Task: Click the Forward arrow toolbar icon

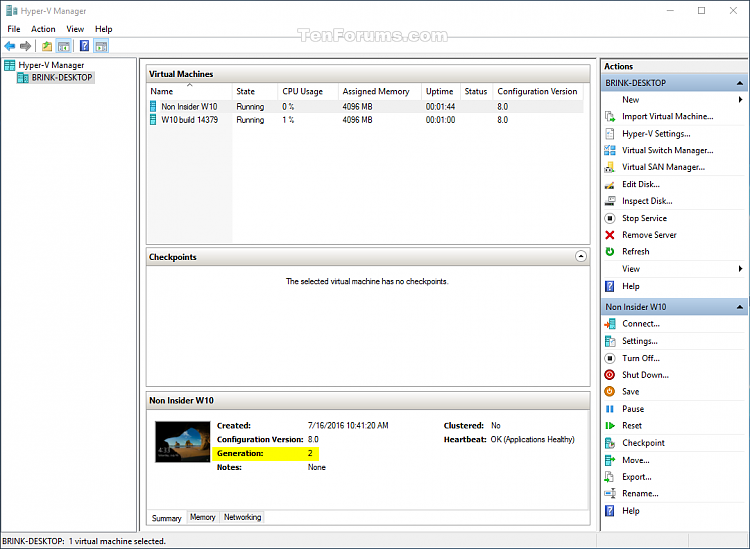Action: (25, 46)
